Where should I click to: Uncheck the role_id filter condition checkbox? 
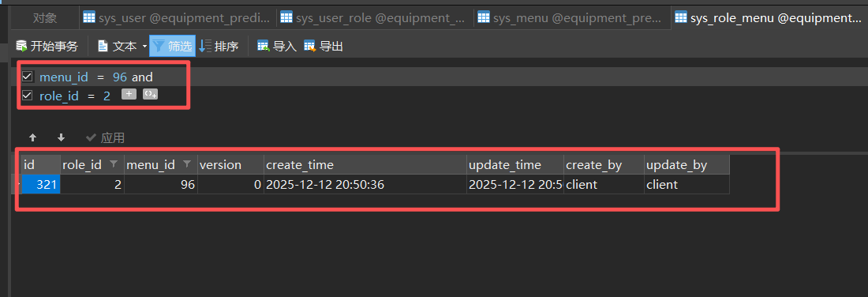point(27,96)
